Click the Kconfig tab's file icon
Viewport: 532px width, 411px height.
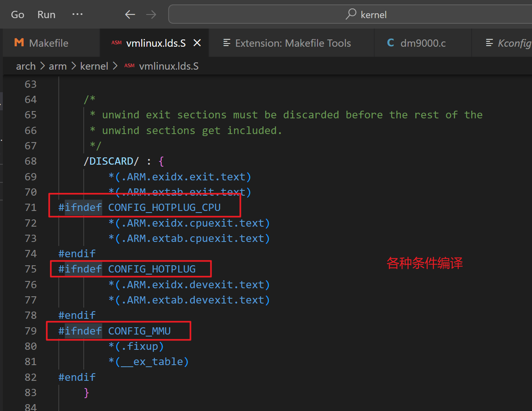[489, 43]
